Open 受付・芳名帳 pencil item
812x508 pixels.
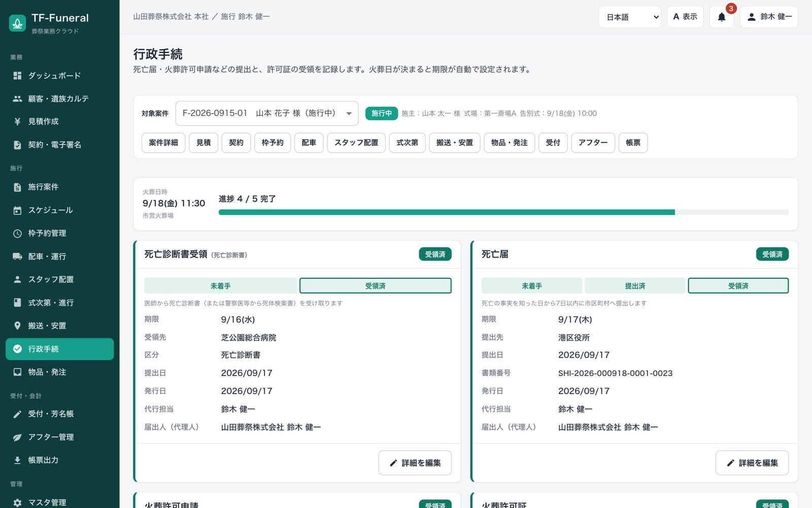(59, 414)
